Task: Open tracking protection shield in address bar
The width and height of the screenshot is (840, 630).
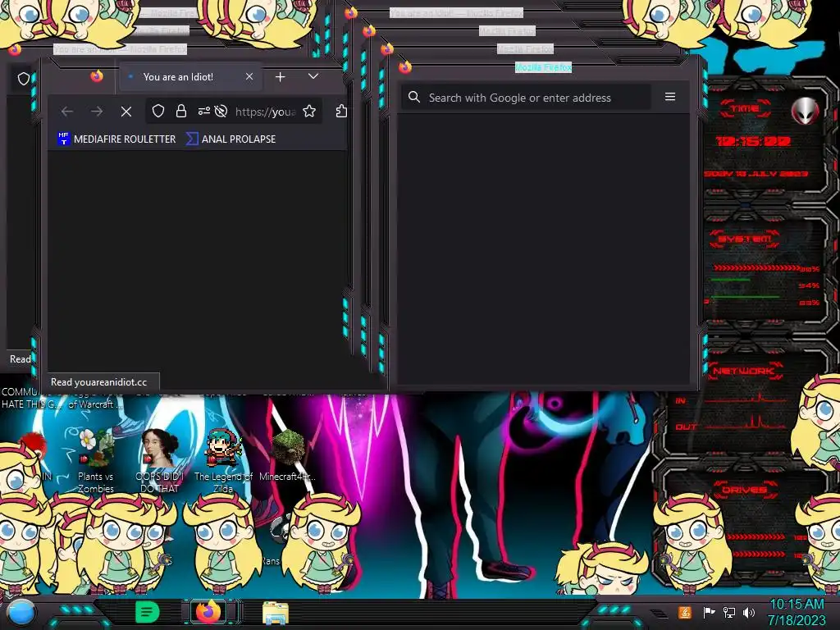Action: point(158,111)
